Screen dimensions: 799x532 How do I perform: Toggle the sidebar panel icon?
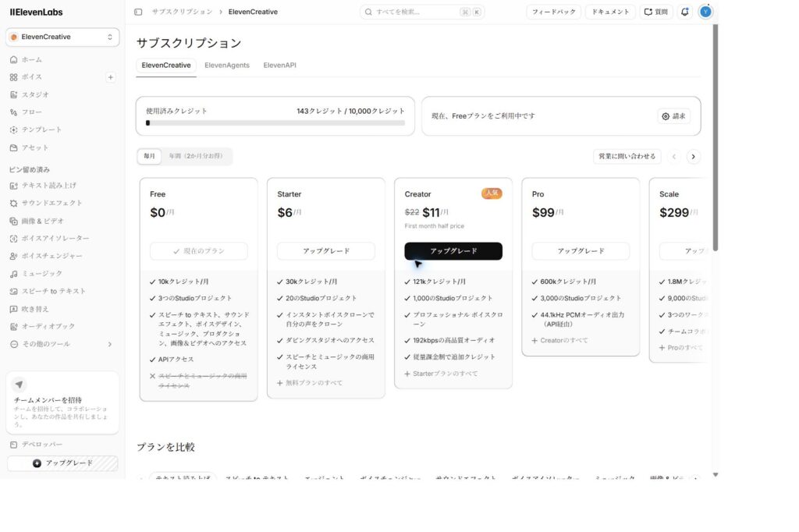click(x=138, y=12)
